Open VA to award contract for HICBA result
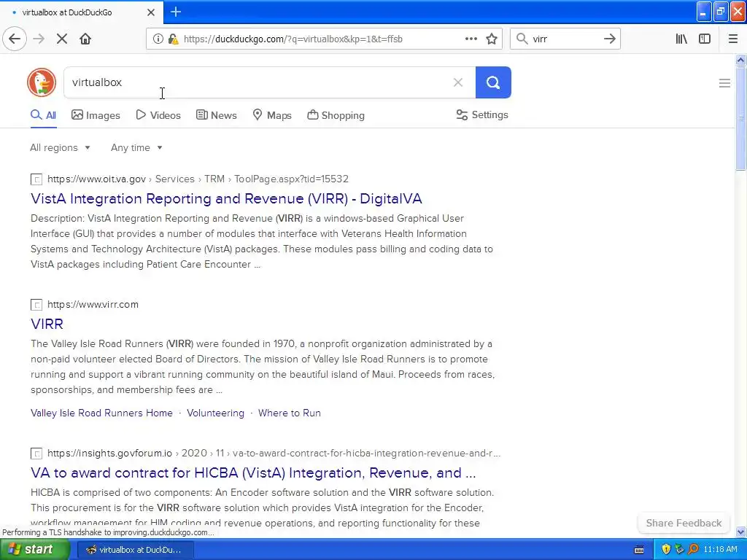 pos(253,472)
